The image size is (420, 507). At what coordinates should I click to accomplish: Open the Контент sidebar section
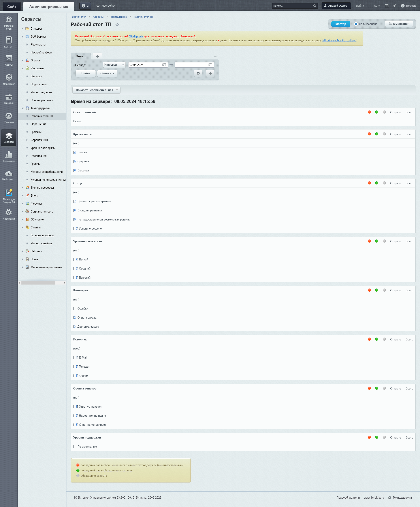point(9,42)
